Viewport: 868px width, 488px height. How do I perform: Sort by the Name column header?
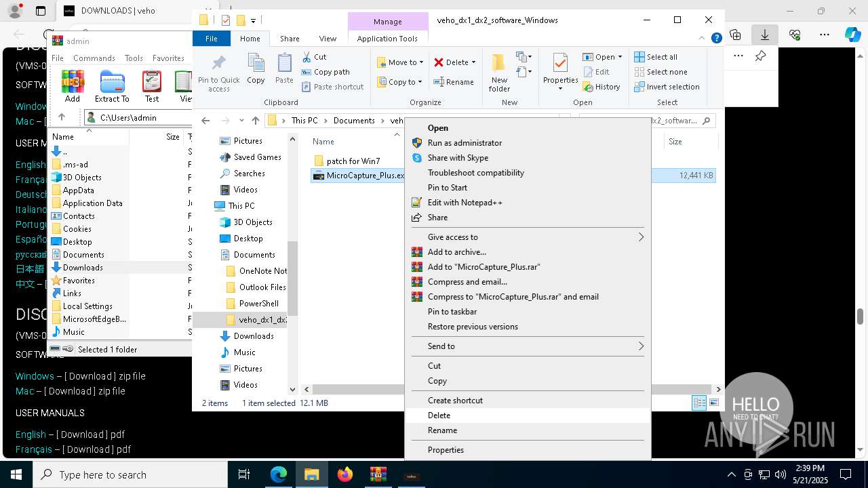point(323,142)
